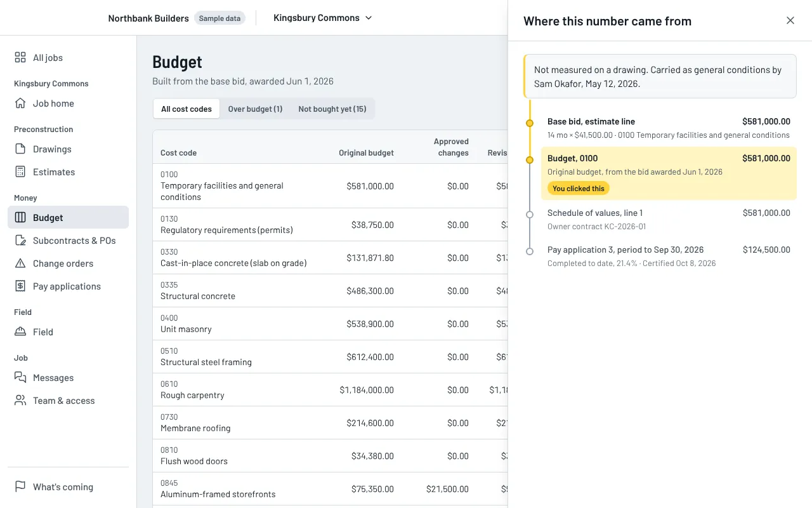
Task: Click the Change orders warning triangle icon
Action: pyautogui.click(x=20, y=264)
